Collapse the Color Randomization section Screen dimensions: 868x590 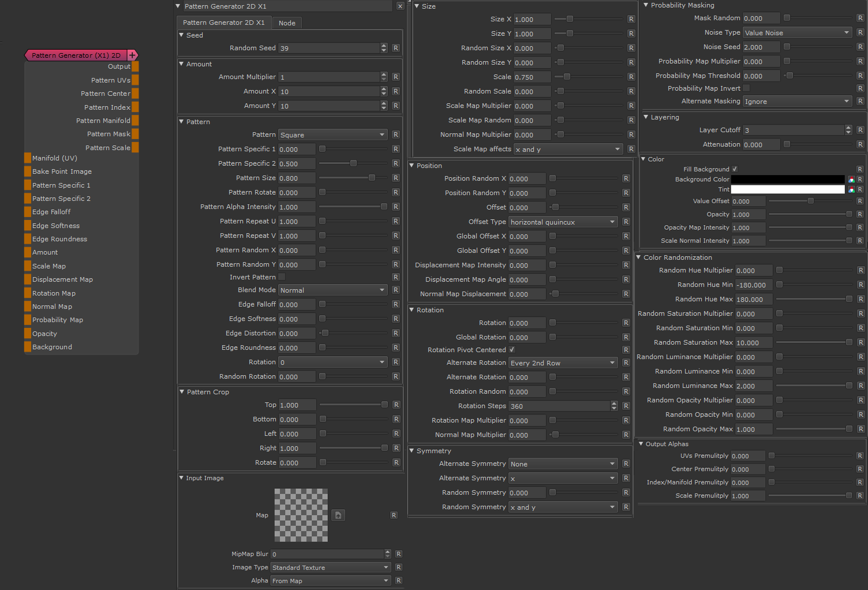(x=639, y=257)
